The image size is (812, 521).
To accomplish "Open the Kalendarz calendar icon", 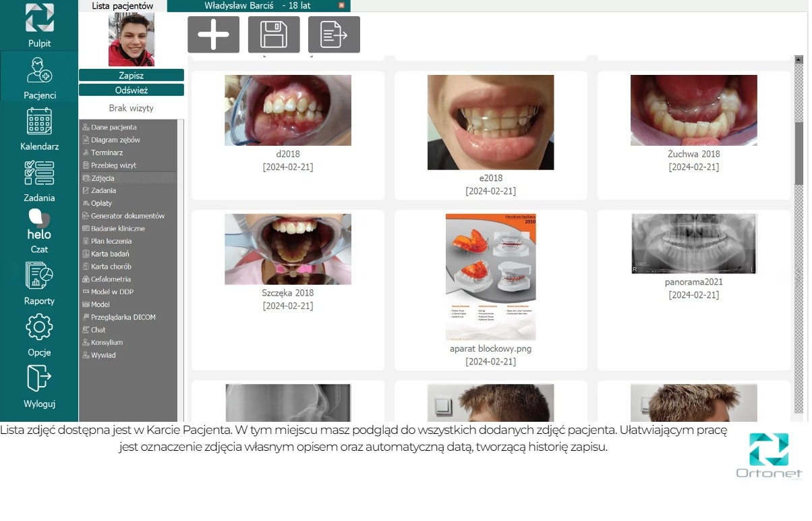I will [x=39, y=121].
